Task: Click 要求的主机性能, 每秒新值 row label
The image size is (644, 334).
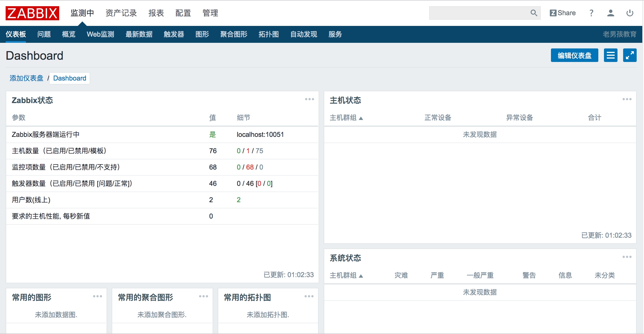Action: click(x=51, y=216)
